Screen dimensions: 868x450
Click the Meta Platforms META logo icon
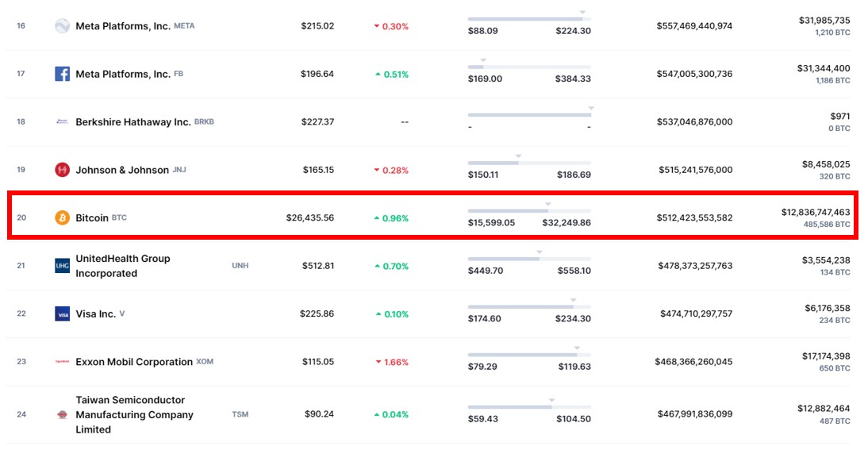[x=62, y=26]
